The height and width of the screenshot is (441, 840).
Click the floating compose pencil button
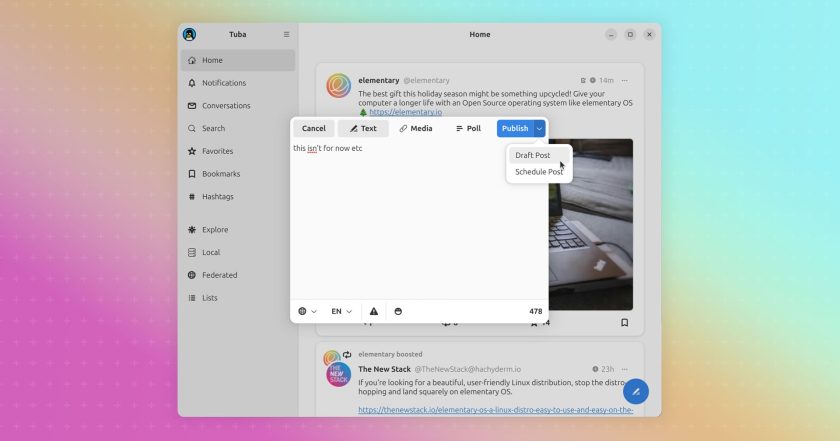tap(636, 392)
